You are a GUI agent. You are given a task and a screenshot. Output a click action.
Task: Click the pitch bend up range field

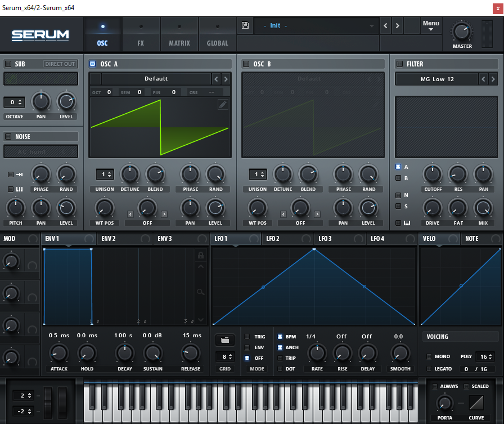pyautogui.click(x=23, y=396)
